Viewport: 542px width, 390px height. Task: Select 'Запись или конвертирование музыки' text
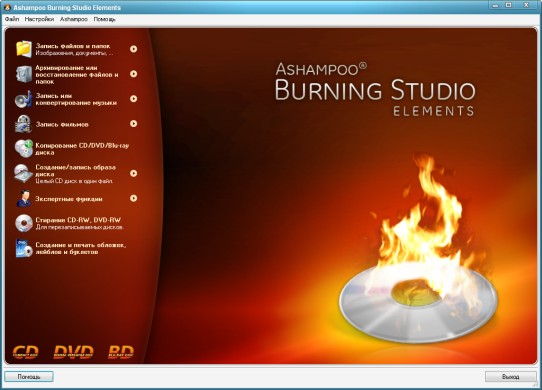[x=76, y=99]
